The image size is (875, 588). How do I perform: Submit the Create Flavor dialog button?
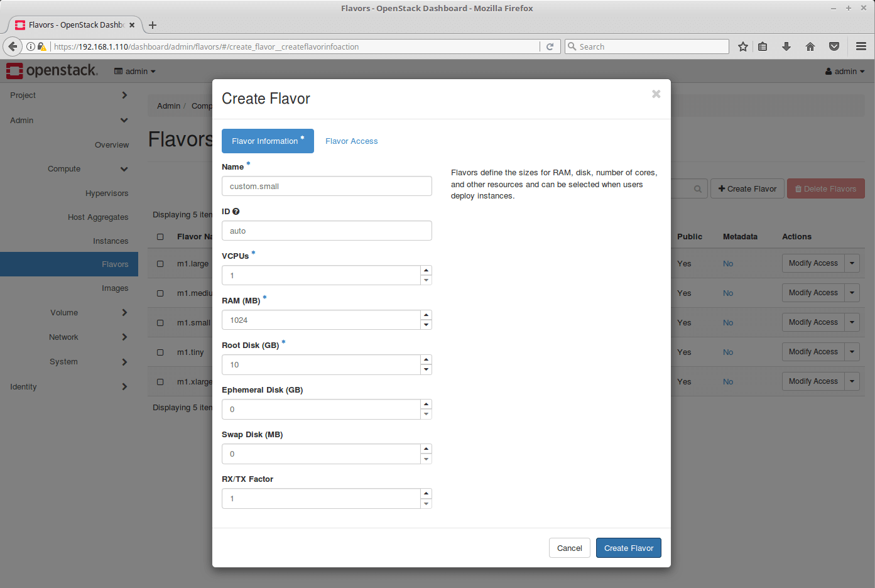(x=628, y=548)
